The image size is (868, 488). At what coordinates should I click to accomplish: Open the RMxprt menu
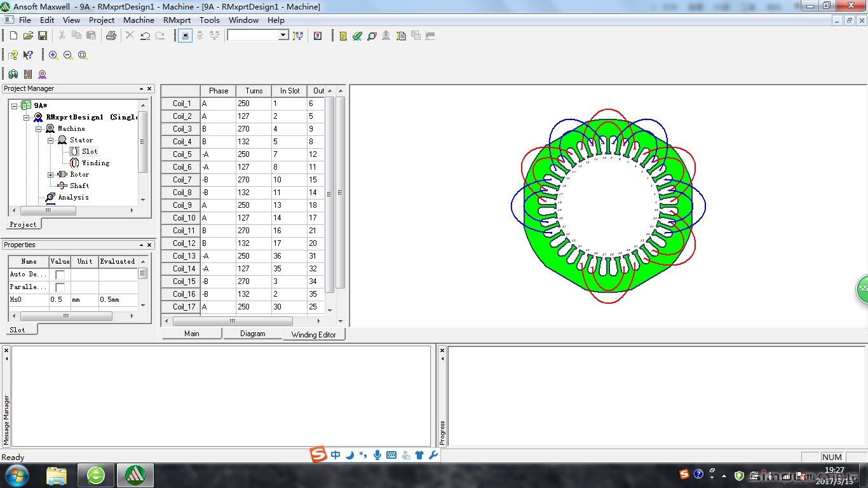(x=177, y=20)
